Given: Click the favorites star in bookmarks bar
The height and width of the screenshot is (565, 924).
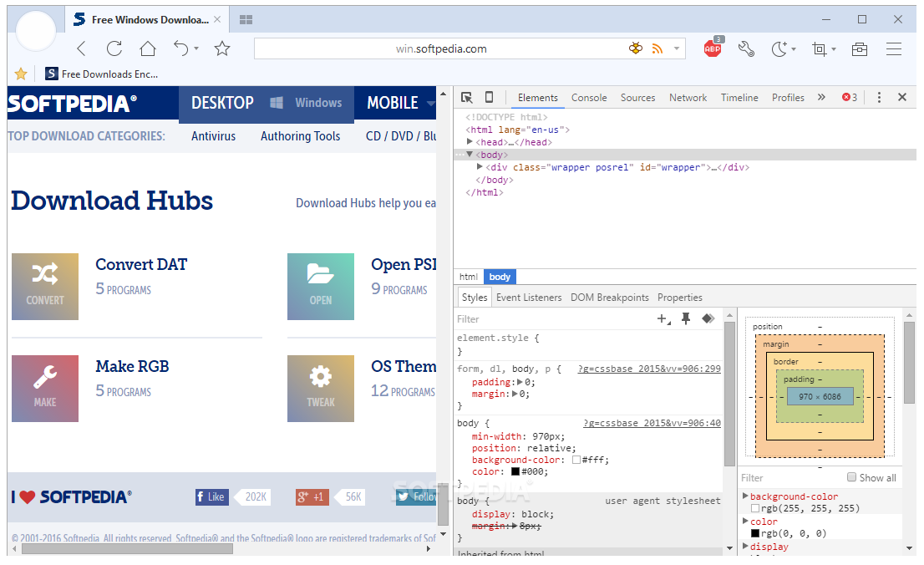Looking at the screenshot, I should click(21, 74).
